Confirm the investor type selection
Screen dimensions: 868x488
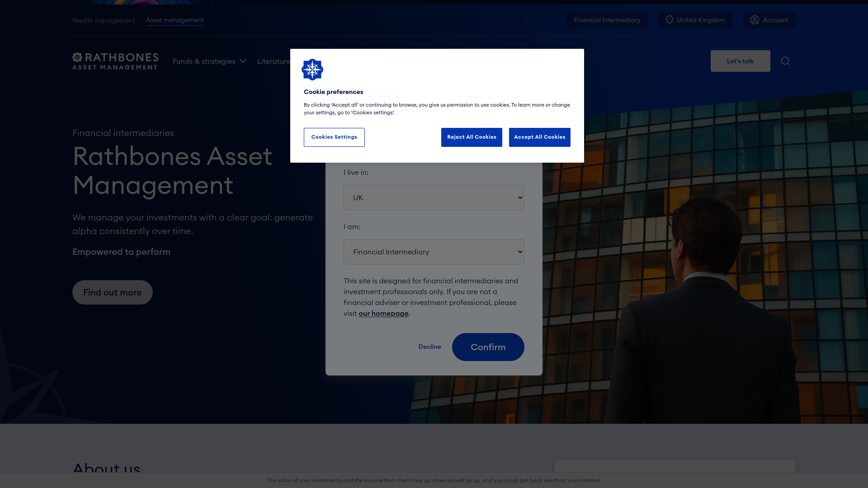488,347
